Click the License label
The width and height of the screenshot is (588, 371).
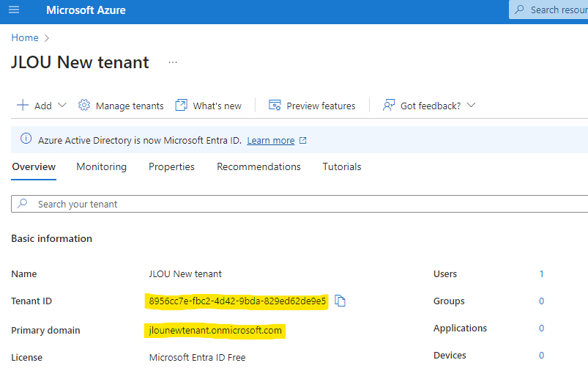coord(26,358)
